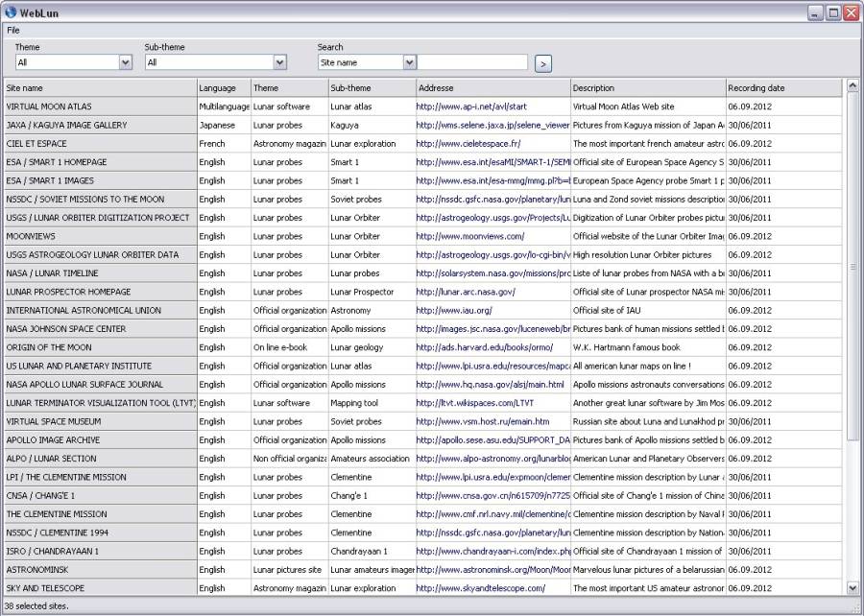Select the MOONVIEWS site name
Viewport: 864px width, 616px height.
pyautogui.click(x=31, y=236)
